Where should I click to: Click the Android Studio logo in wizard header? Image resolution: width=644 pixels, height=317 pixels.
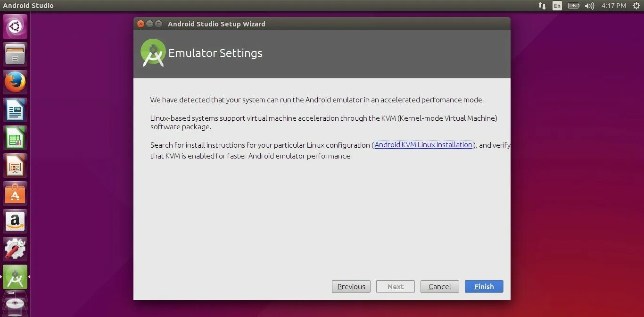coord(153,53)
